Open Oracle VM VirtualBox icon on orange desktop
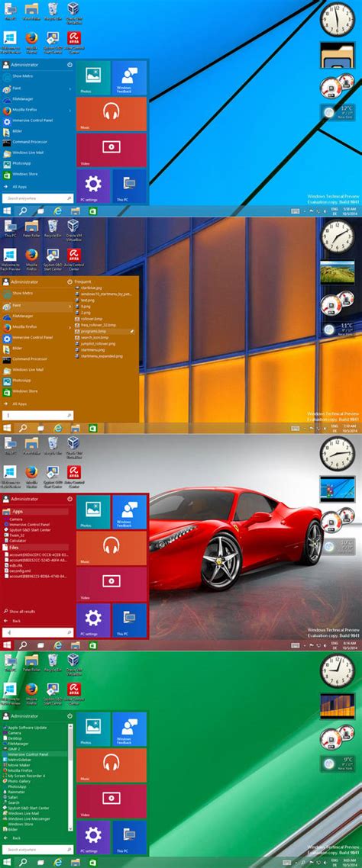Screen dimensions: 362x868 (x=73, y=230)
